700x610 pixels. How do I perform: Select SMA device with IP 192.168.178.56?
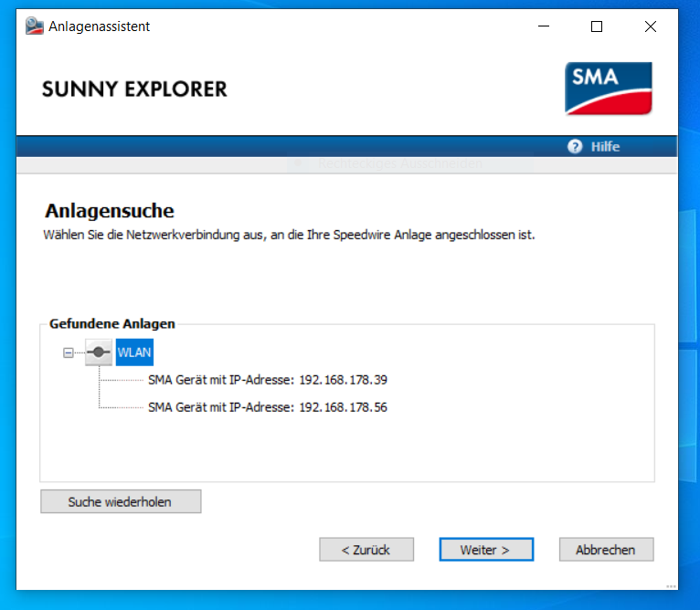pyautogui.click(x=268, y=407)
